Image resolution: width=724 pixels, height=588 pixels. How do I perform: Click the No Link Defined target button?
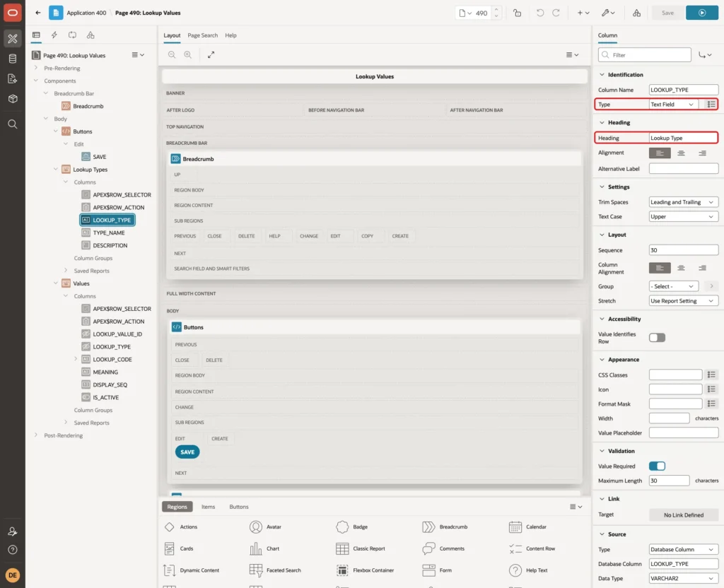pos(684,515)
